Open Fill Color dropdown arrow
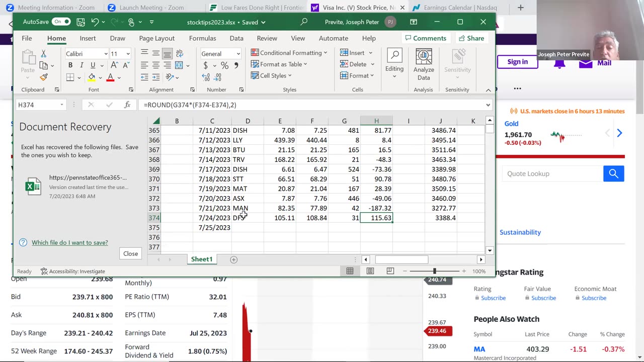644x362 pixels. [100, 78]
